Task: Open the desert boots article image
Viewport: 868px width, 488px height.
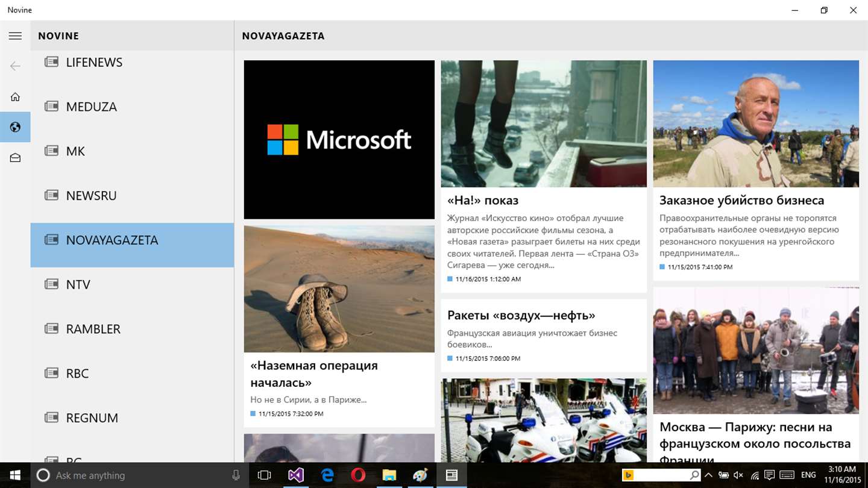Action: coord(339,289)
